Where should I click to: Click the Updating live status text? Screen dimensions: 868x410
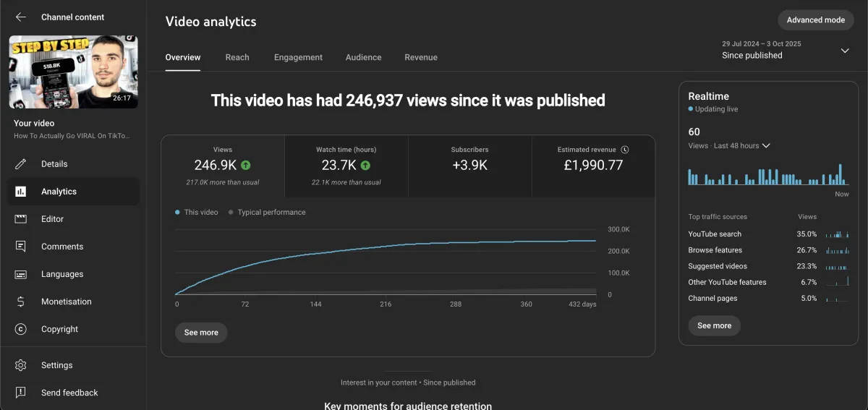[716, 109]
